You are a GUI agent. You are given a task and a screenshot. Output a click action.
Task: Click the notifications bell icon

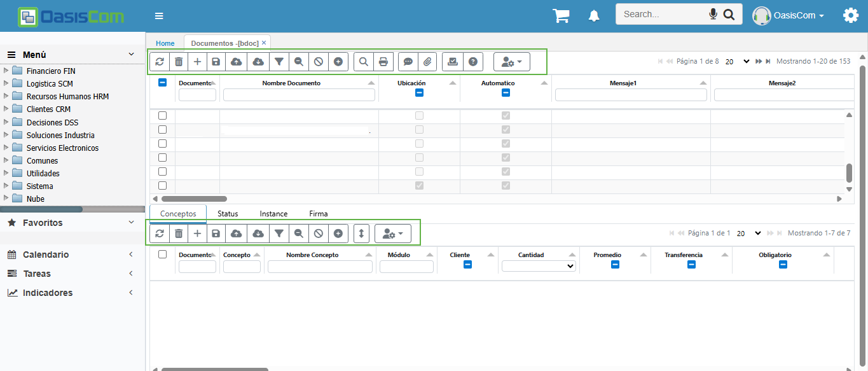point(594,15)
